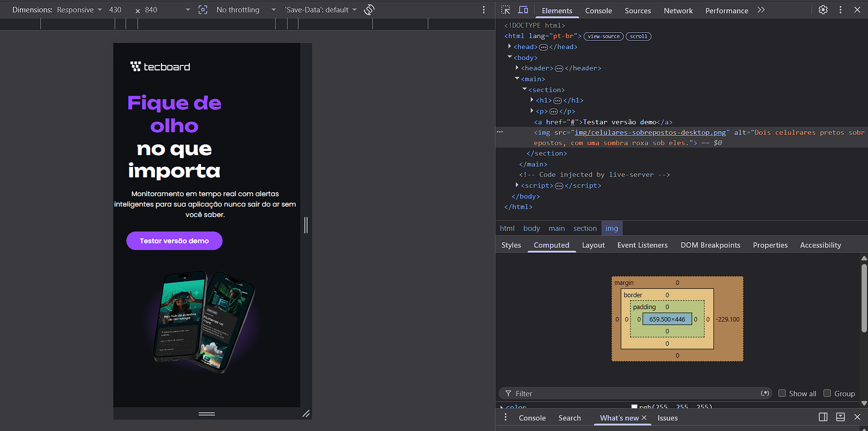This screenshot has width=868, height=431.
Task: Expand the script element node
Action: point(517,185)
